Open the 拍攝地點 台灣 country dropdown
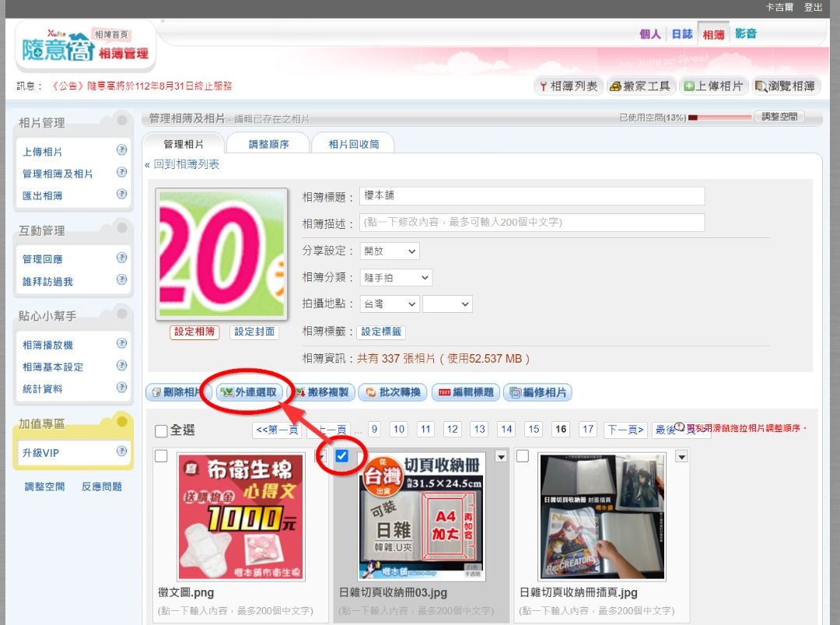 (x=390, y=304)
